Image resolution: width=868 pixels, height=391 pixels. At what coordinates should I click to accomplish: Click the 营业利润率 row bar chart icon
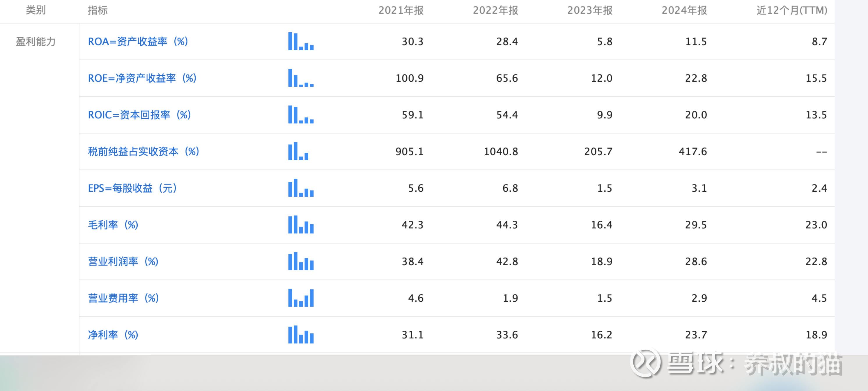point(301,261)
